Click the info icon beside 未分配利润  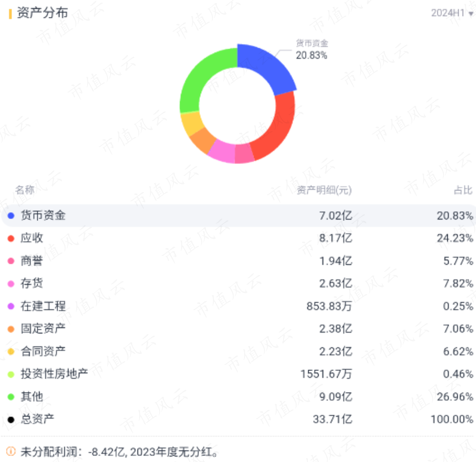(x=11, y=451)
